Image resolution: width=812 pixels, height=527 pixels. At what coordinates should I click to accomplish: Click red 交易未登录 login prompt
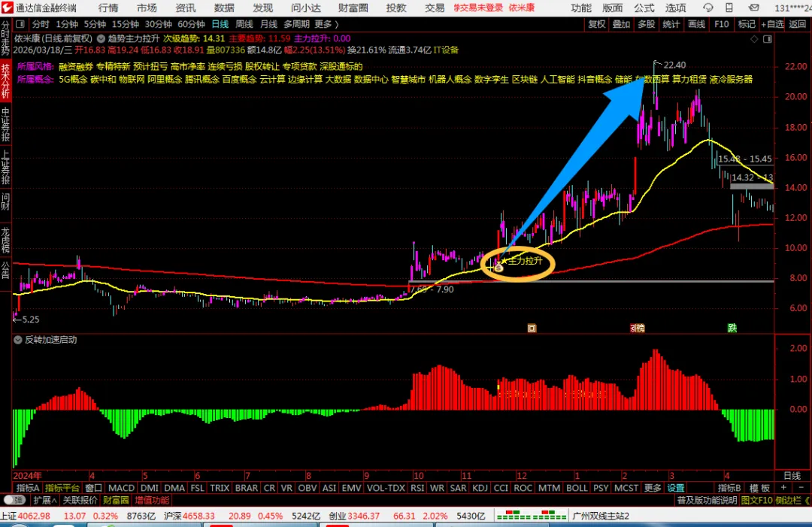pos(478,8)
